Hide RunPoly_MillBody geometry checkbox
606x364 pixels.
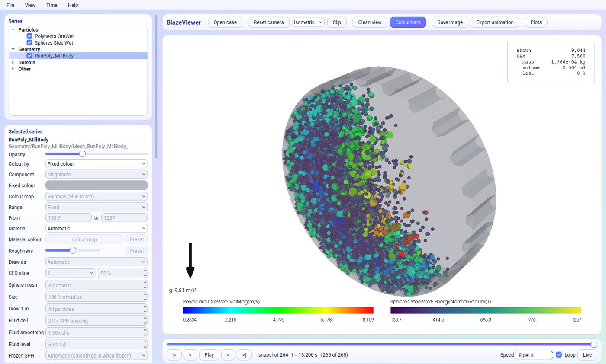[29, 56]
